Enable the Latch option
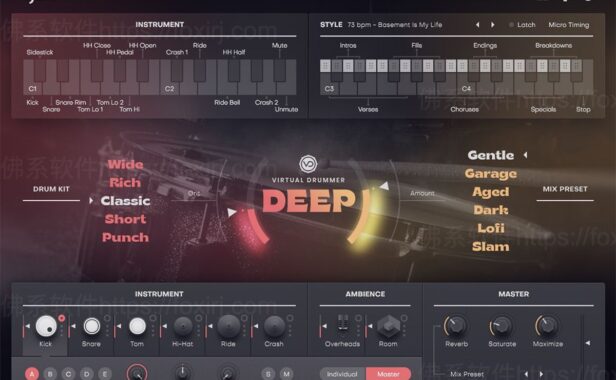This screenshot has width=616, height=380. point(522,25)
